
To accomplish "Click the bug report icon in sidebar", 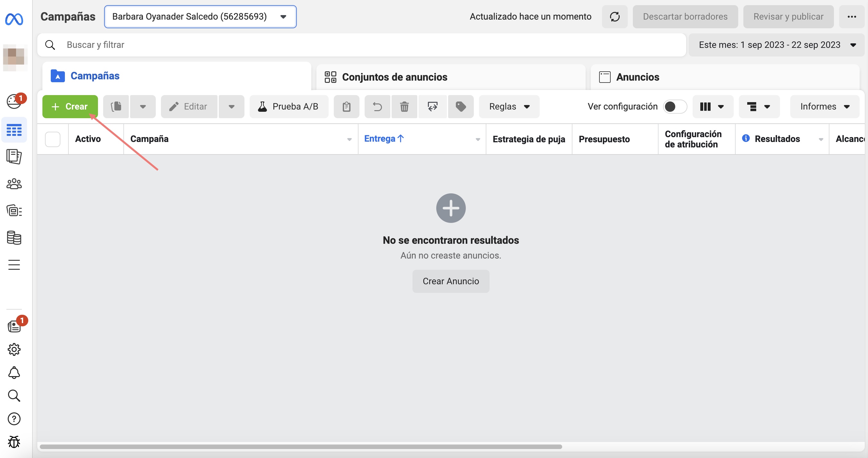I will pyautogui.click(x=14, y=442).
